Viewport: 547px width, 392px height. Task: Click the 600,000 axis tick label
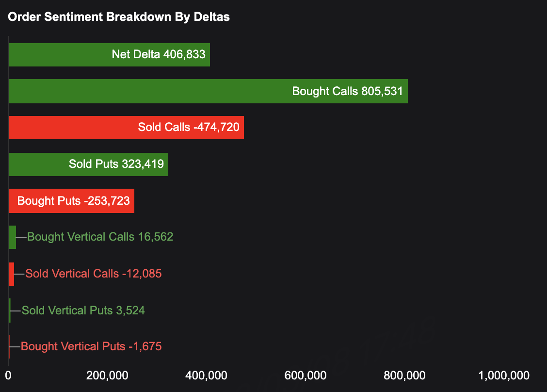307,375
